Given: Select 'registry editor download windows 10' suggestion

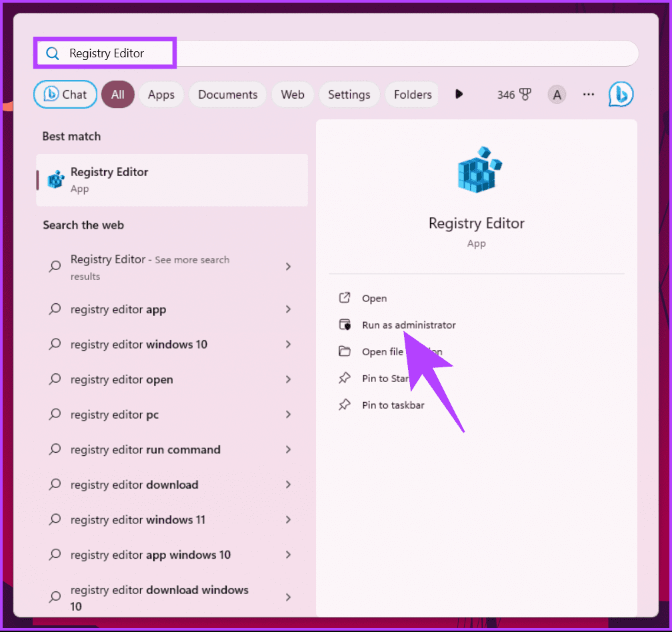Looking at the screenshot, I should (172, 598).
